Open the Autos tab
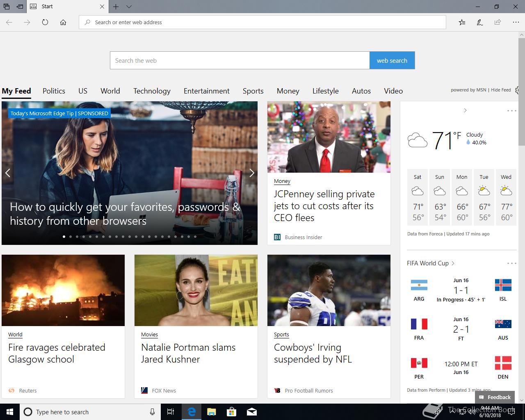 point(361,91)
